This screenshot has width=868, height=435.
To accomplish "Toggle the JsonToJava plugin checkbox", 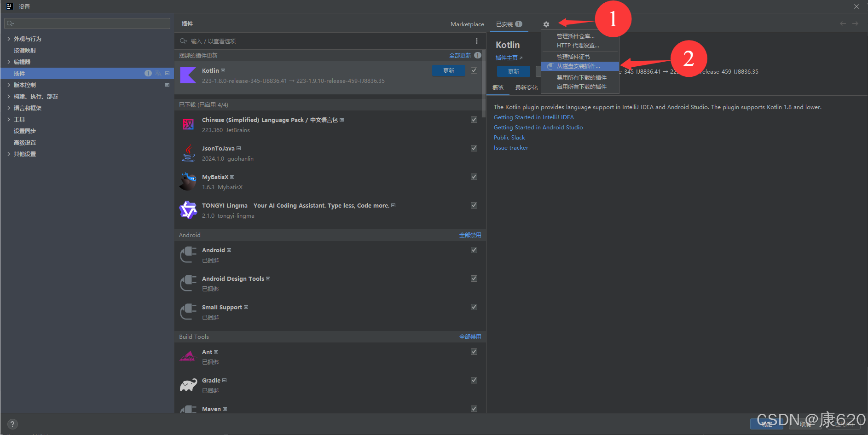I will [x=474, y=148].
